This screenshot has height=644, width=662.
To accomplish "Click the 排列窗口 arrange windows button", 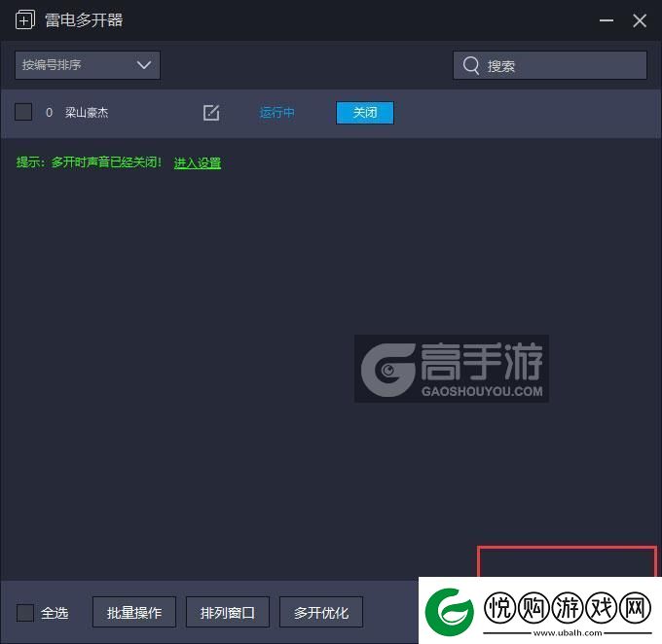I will point(228,612).
